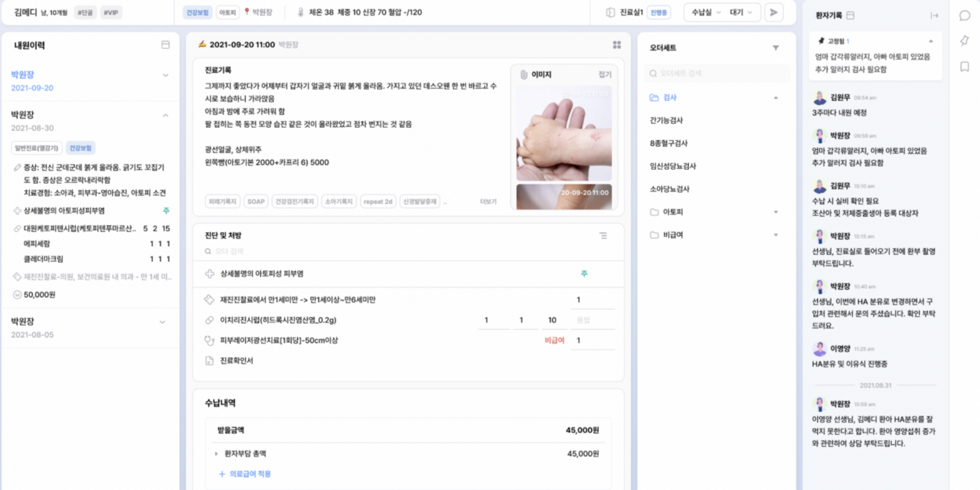The image size is (980, 490).
Task: Click the calendar icon beside 환자기록
Action: click(x=851, y=15)
